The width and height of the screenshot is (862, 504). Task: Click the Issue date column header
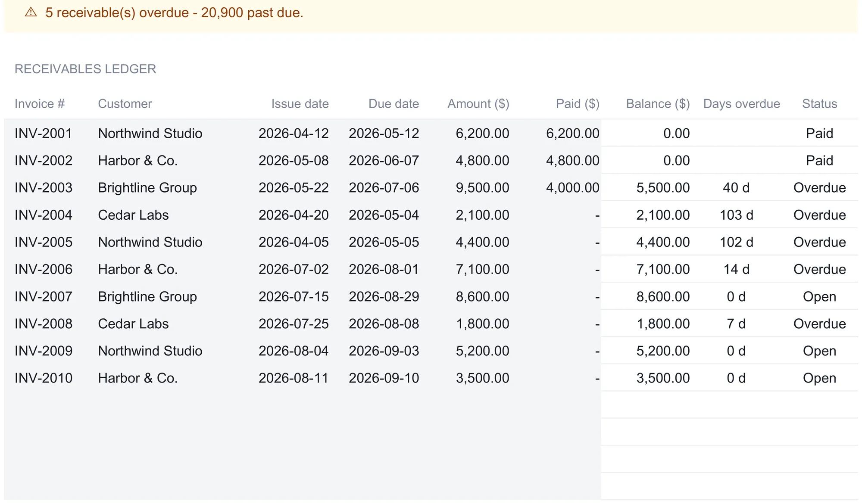click(x=300, y=104)
